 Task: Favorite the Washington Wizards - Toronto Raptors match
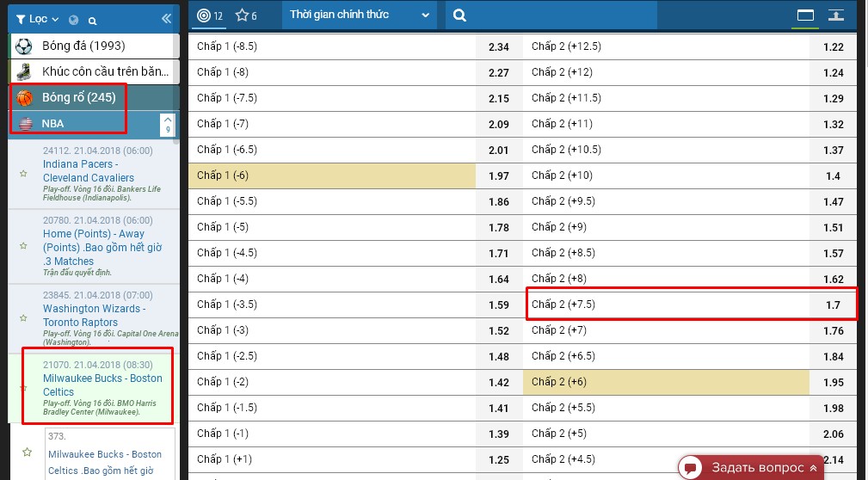(x=23, y=317)
